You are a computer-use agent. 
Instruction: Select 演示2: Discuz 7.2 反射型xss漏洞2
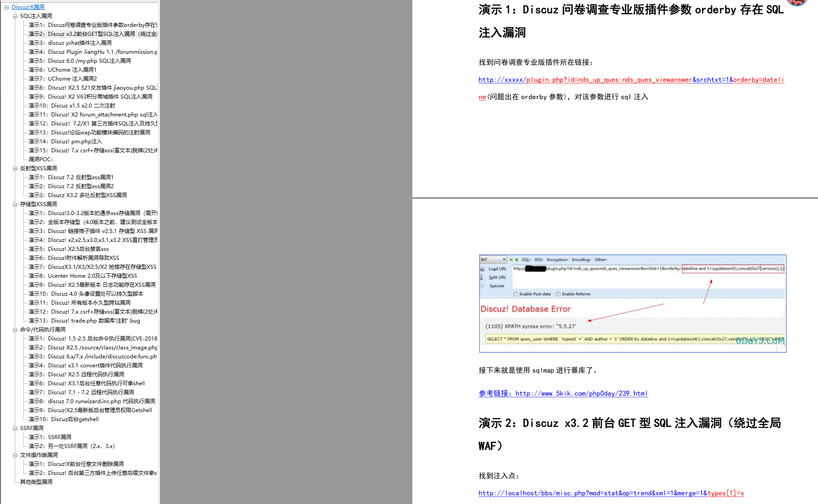(71, 186)
